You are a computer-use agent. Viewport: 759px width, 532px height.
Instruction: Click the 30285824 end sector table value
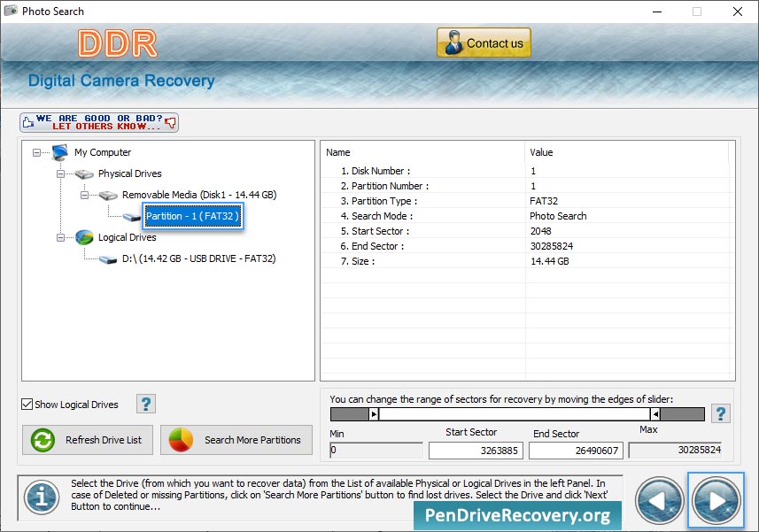point(552,246)
